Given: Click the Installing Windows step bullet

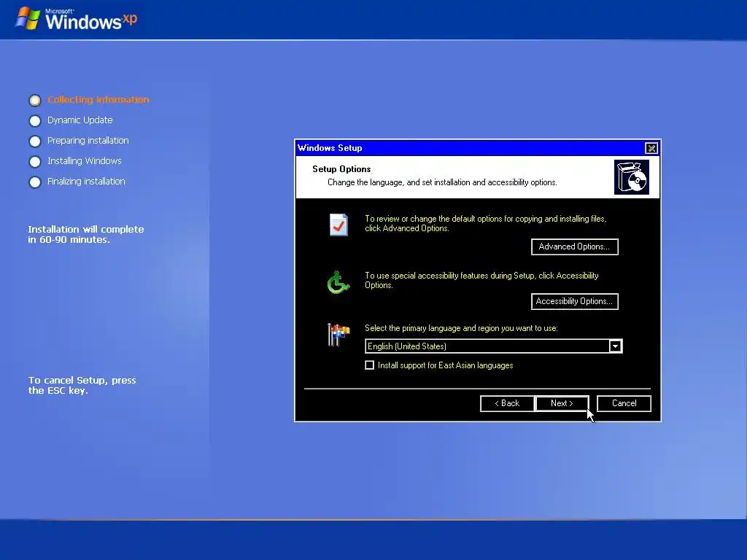Looking at the screenshot, I should 35,162.
